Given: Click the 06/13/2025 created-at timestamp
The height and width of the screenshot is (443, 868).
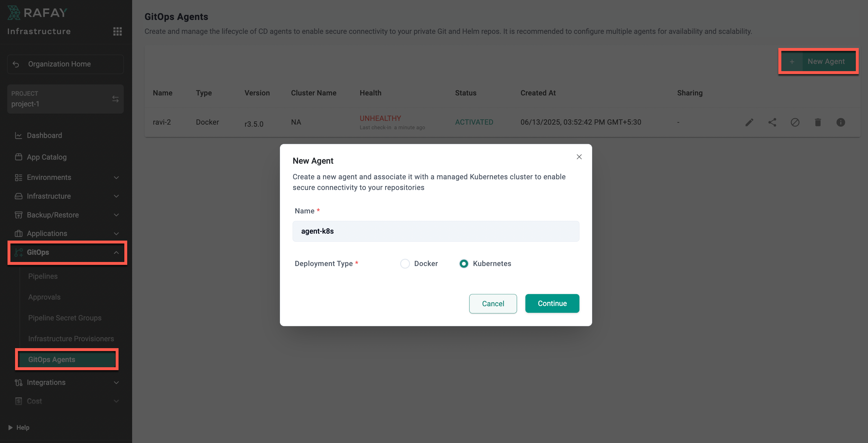Looking at the screenshot, I should coord(581,122).
